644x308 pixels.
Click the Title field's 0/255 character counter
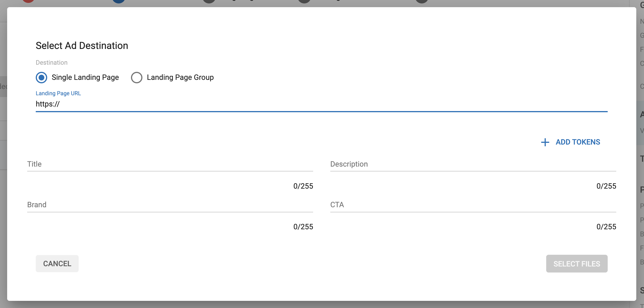coord(303,186)
